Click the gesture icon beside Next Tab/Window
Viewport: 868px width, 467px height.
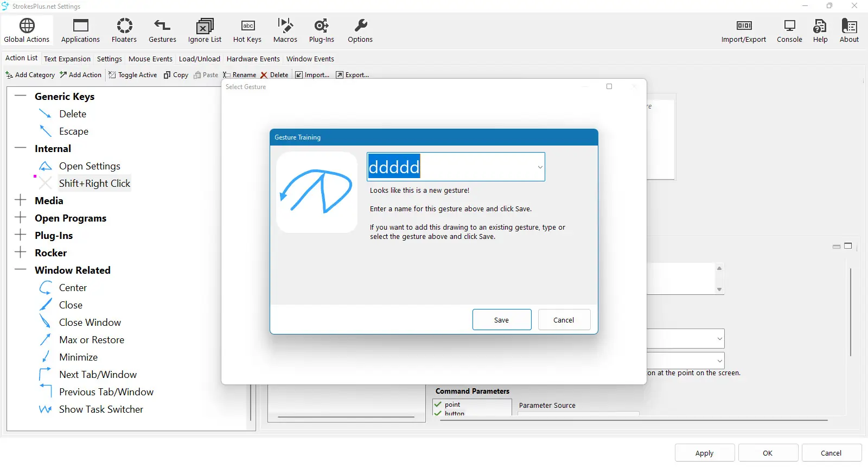46,375
